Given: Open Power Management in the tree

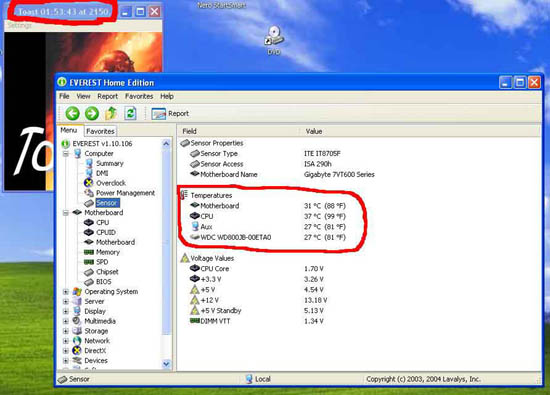Looking at the screenshot, I should (x=125, y=193).
